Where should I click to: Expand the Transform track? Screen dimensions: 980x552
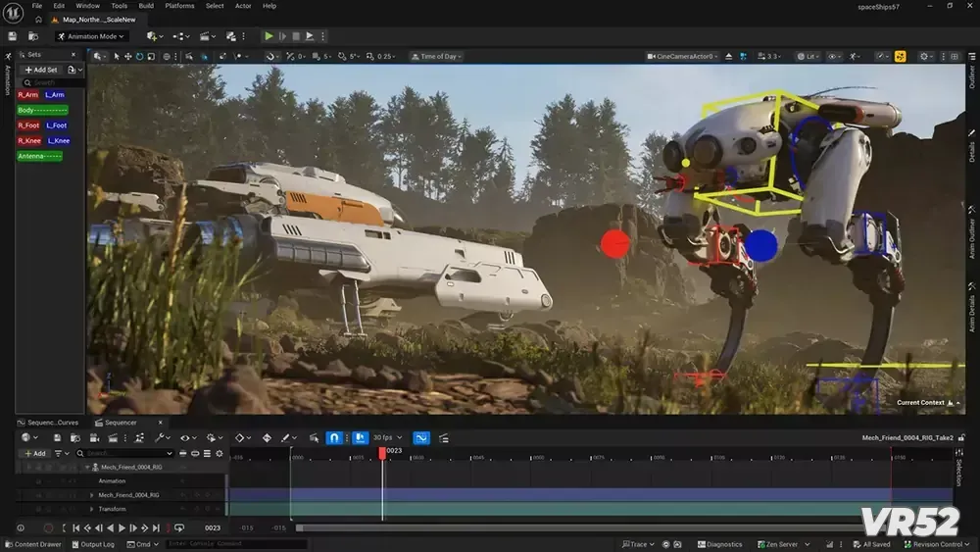[92, 509]
